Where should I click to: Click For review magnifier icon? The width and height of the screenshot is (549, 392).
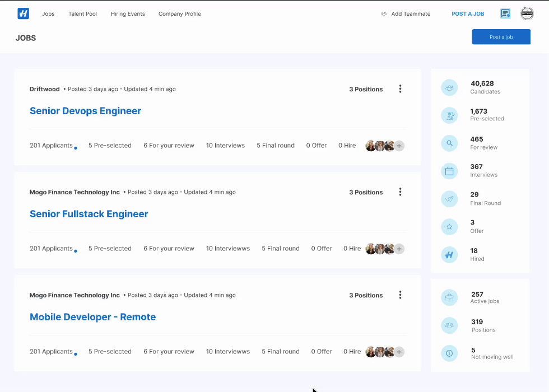click(x=449, y=143)
